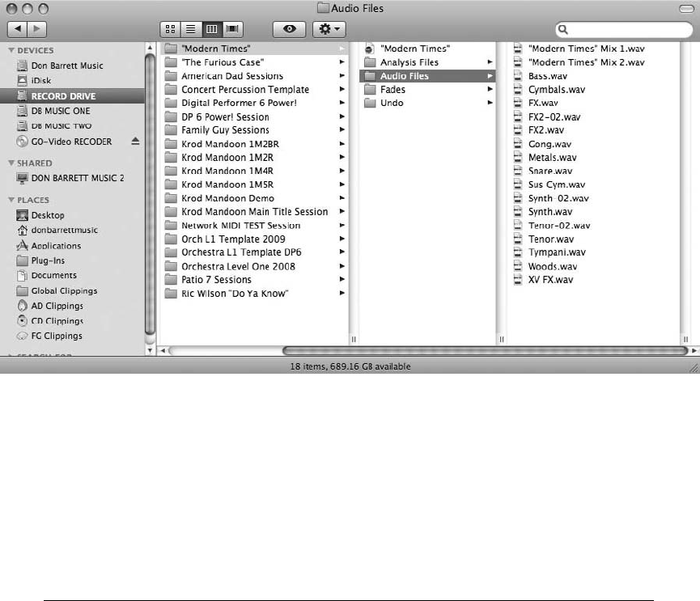Viewport: 700px width, 601px height.
Task: Select Gong.wav audio file
Action: point(594,144)
